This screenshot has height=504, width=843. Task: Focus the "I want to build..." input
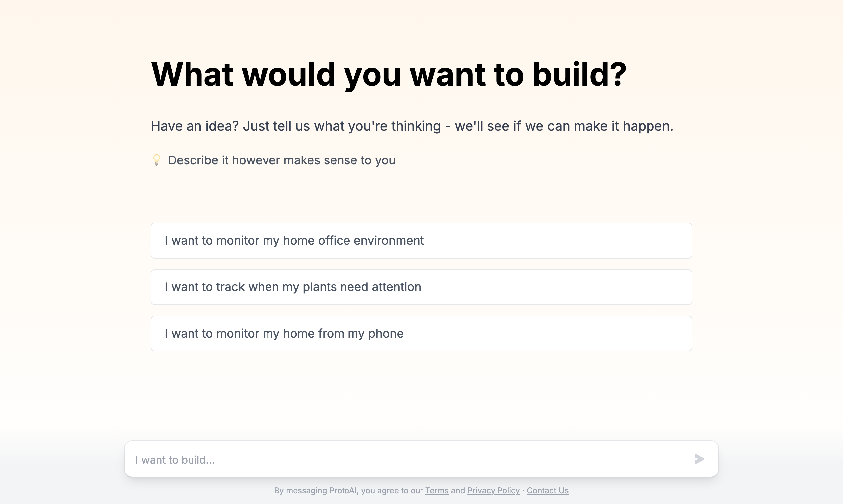coord(408,459)
